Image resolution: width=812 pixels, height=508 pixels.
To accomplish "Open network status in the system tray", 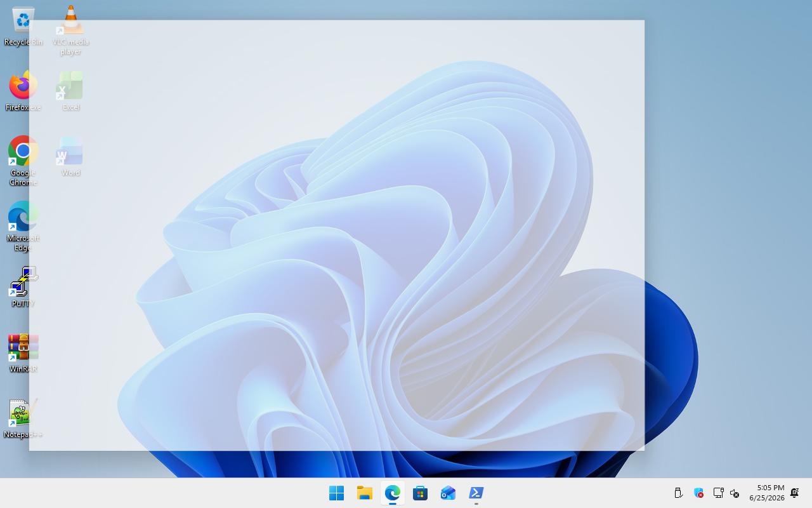I will [x=718, y=493].
